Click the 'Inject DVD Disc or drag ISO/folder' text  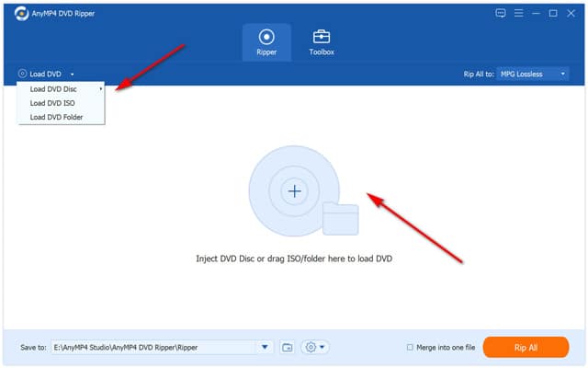[x=294, y=259]
